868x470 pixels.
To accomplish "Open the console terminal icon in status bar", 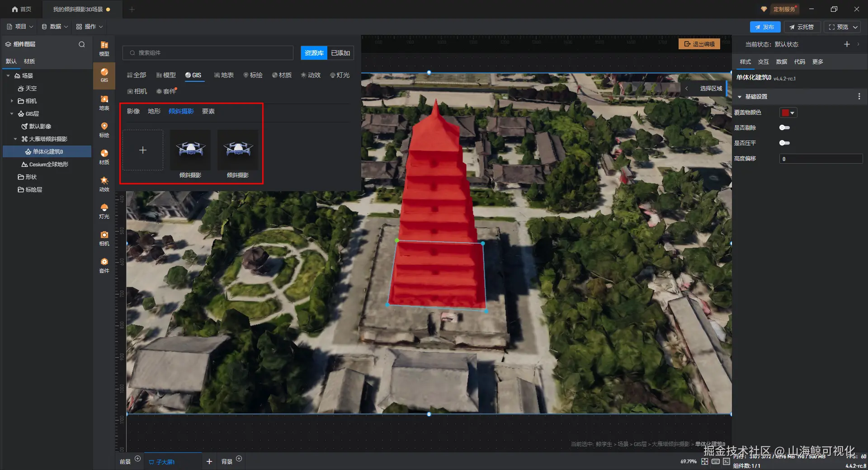I will 726,461.
